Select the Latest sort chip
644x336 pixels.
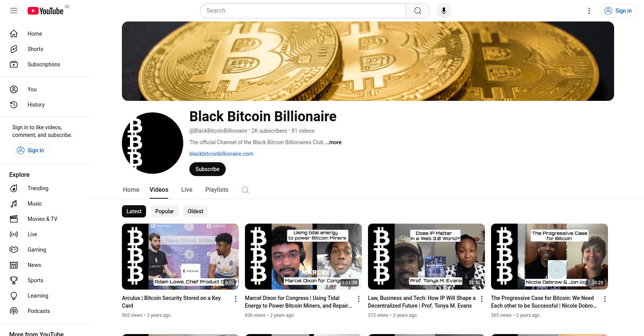point(134,211)
